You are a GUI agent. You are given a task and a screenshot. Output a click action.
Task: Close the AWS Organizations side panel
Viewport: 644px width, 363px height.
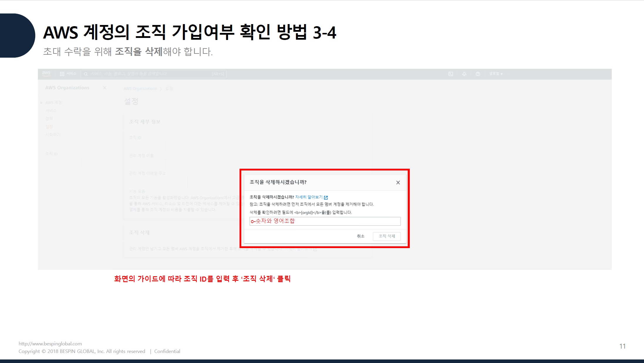[x=104, y=88]
